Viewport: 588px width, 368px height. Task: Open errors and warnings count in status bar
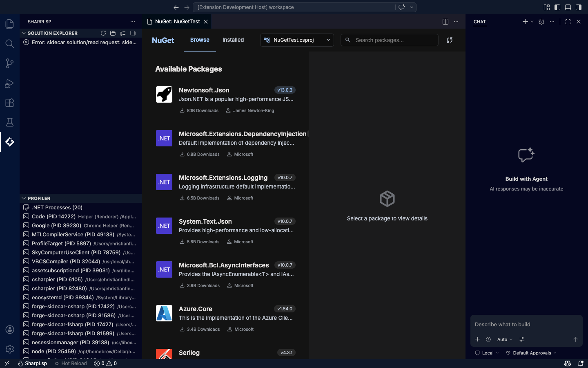pos(105,364)
